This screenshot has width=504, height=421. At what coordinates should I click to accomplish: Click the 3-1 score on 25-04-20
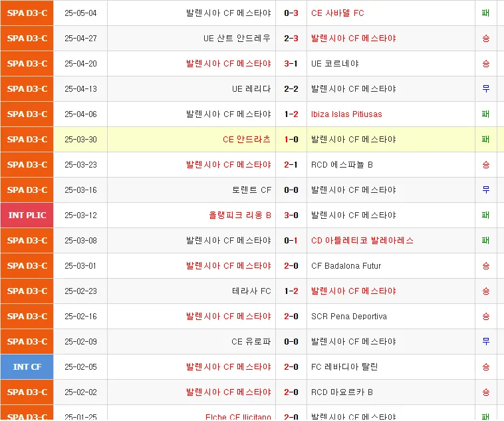291,64
